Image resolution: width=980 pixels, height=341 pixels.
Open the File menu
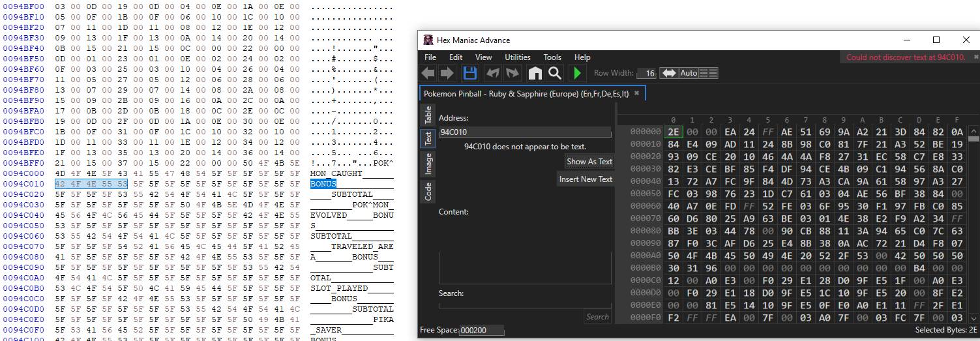coord(430,57)
